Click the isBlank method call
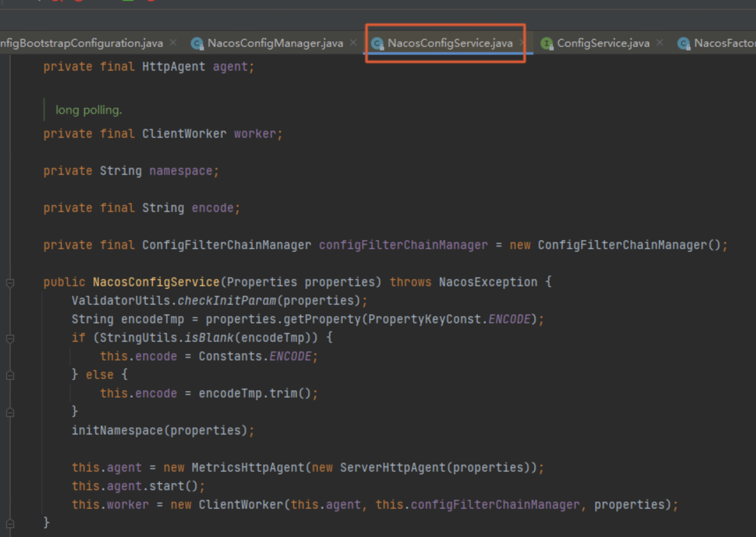 click(209, 338)
